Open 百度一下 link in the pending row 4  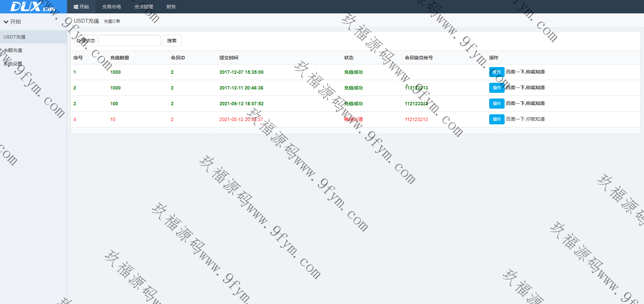tap(525, 119)
